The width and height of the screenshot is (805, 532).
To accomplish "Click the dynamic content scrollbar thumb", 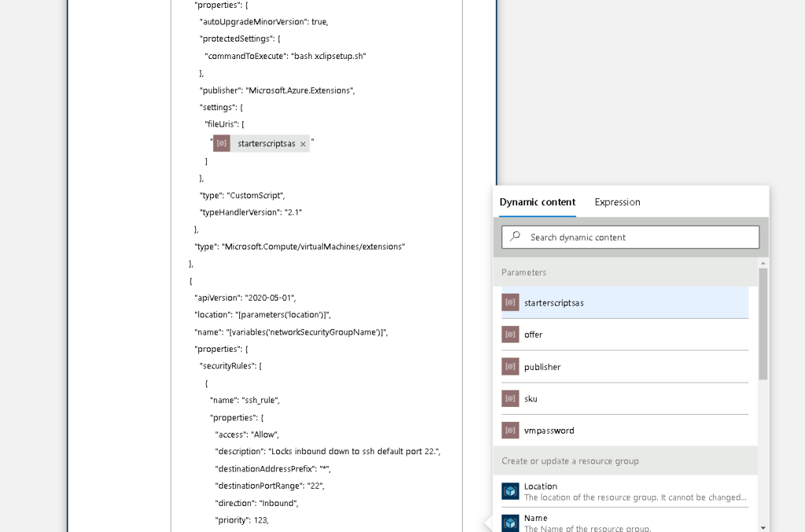I will tap(763, 324).
